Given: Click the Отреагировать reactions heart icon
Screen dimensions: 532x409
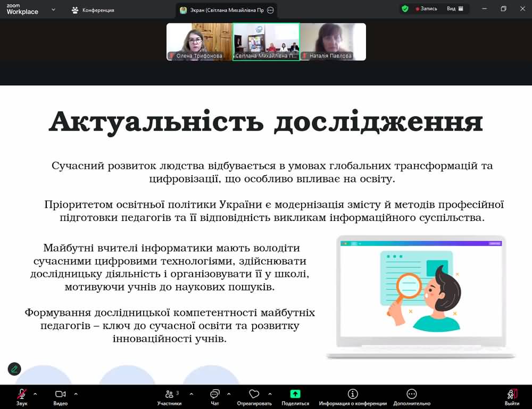Looking at the screenshot, I should (254, 395).
